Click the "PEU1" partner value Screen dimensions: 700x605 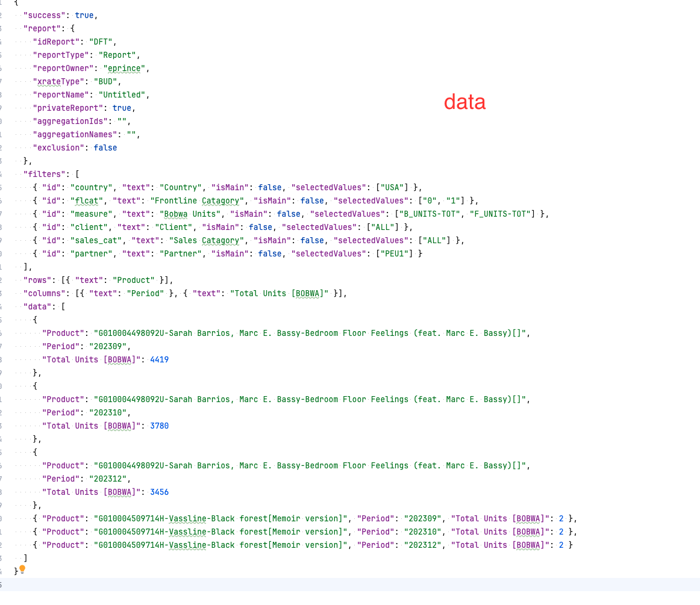(x=397, y=253)
